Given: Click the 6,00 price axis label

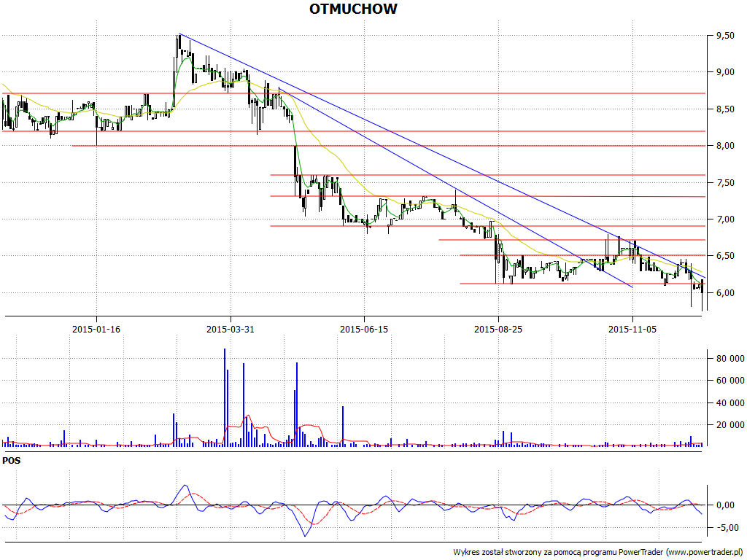Looking at the screenshot, I should pos(725,293).
